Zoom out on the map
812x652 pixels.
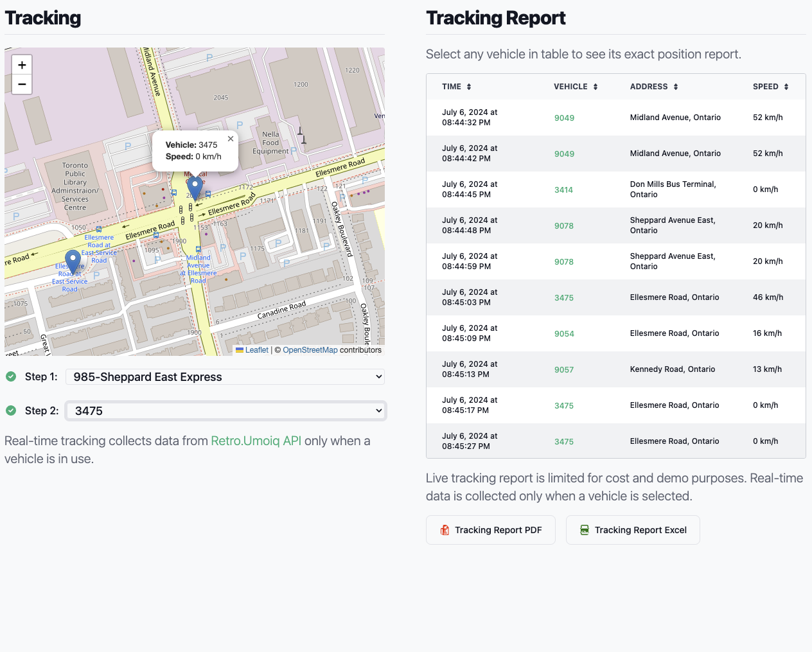coord(21,84)
